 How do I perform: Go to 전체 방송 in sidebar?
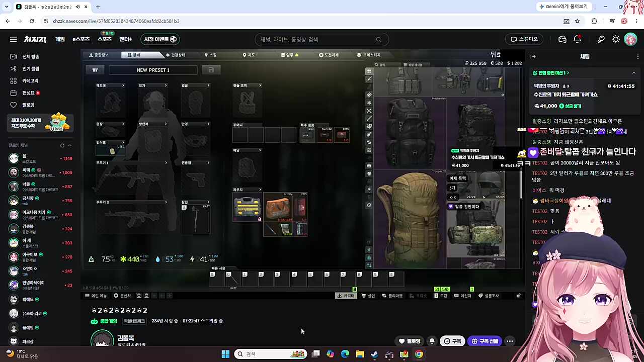coord(25,57)
